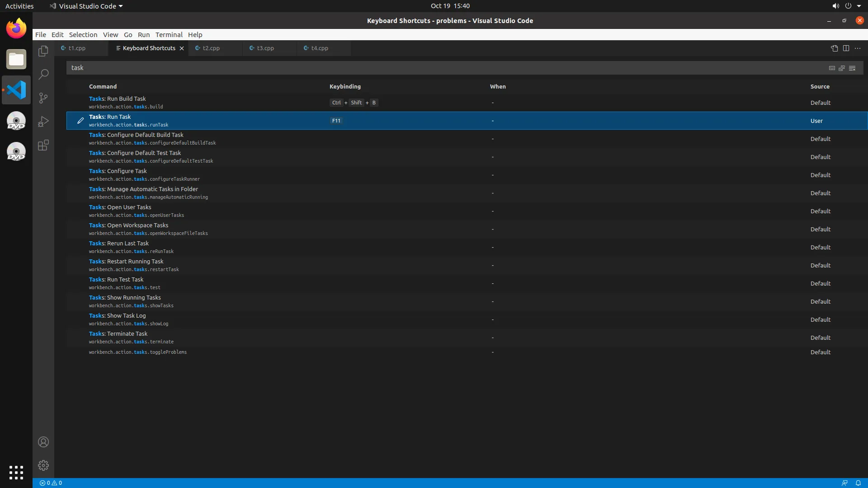This screenshot has height=488, width=868.
Task: Clear keybindings search input icon
Action: 852,68
